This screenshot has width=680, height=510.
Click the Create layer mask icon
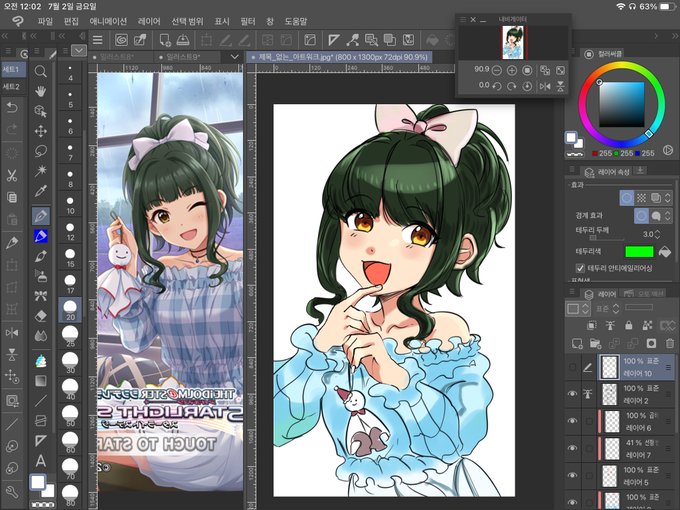pos(651,344)
